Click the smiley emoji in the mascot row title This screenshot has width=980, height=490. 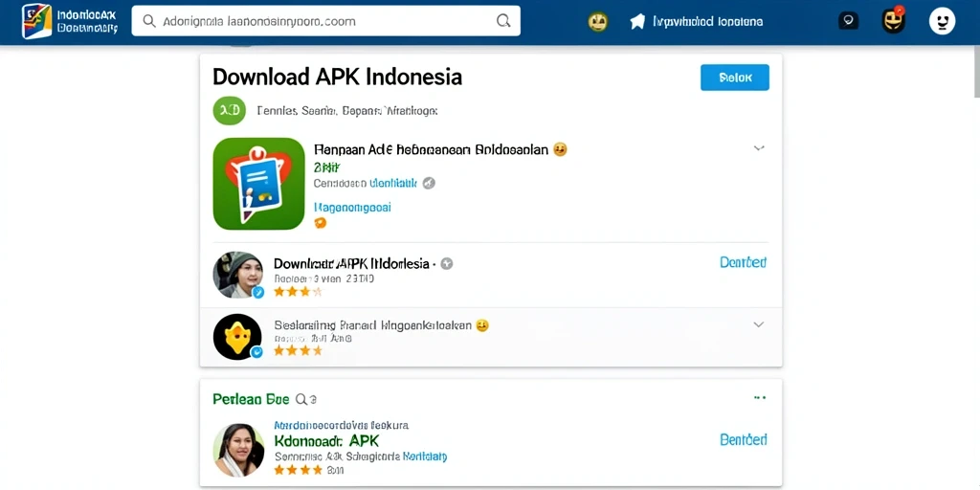point(482,325)
